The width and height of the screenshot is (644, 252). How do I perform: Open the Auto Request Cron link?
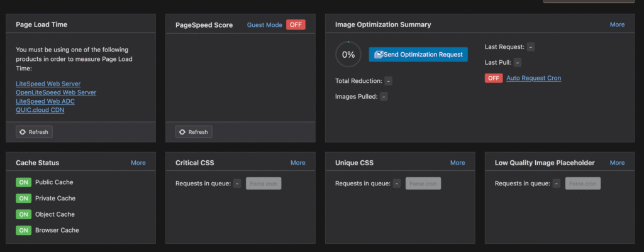tap(533, 78)
